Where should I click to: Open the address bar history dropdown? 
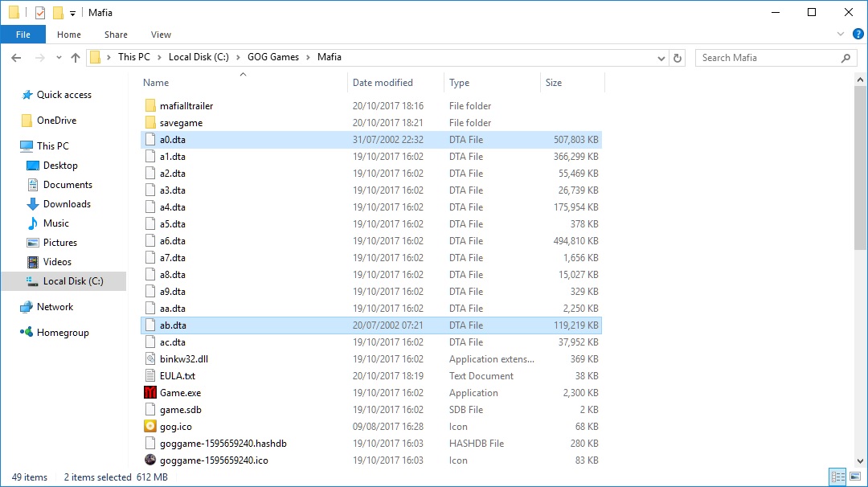point(661,58)
